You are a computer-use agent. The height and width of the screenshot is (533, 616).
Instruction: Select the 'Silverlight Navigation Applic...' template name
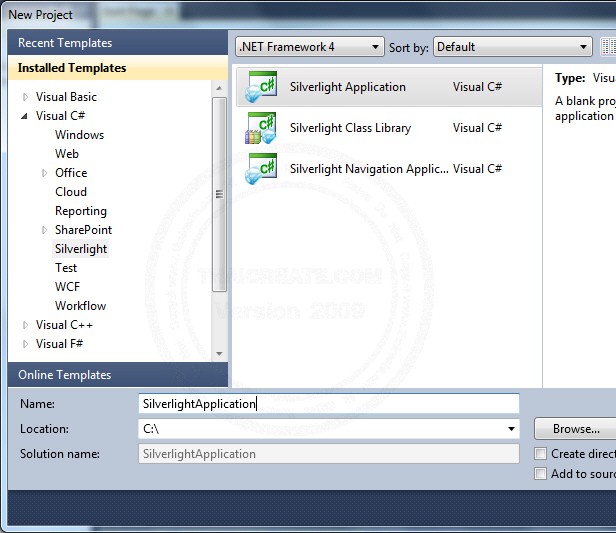[x=369, y=169]
